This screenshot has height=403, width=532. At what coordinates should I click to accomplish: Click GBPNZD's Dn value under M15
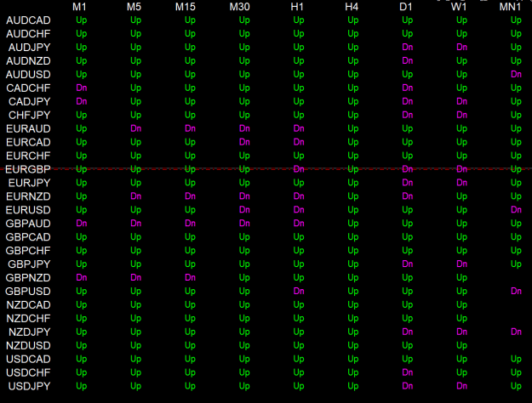(x=190, y=277)
